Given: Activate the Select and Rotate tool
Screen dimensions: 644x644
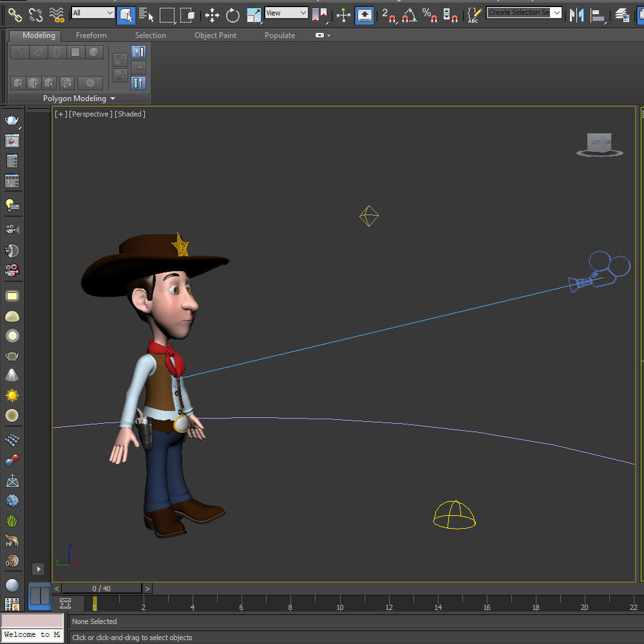Looking at the screenshot, I should pos(232,15).
